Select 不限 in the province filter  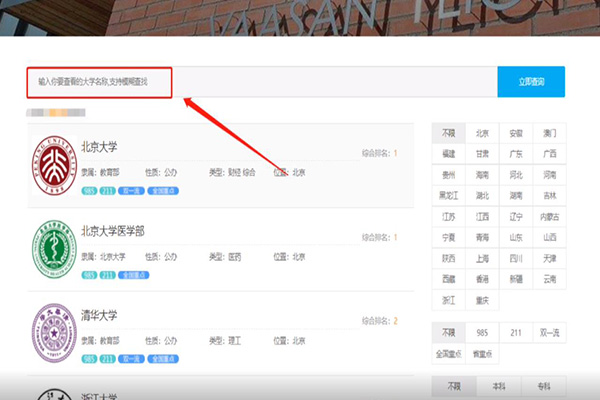448,133
